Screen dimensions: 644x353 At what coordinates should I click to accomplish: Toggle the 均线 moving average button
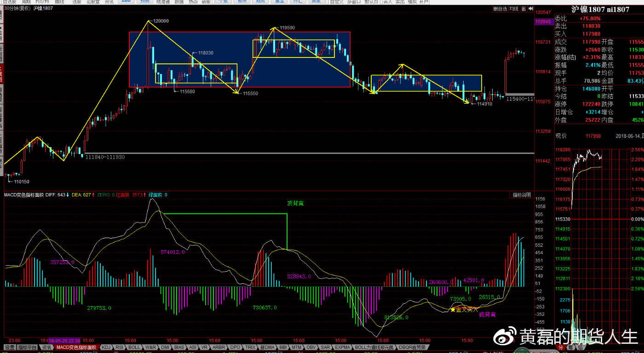tap(514, 9)
